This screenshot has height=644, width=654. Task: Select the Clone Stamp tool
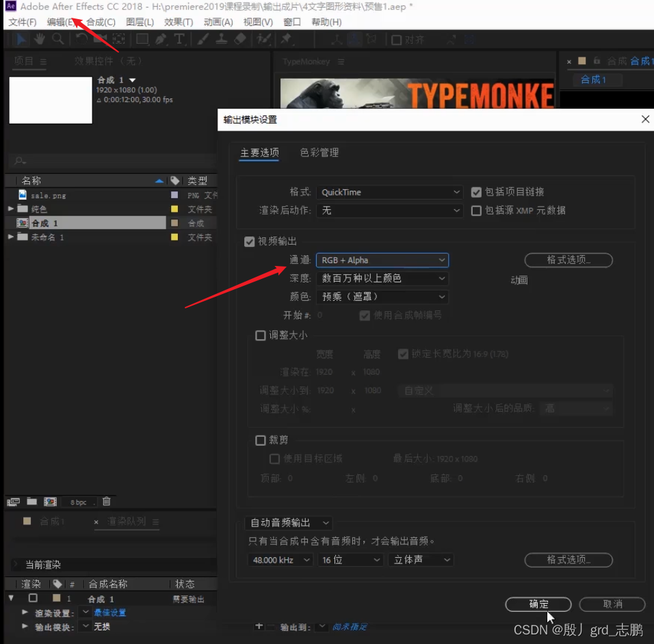pos(221,40)
